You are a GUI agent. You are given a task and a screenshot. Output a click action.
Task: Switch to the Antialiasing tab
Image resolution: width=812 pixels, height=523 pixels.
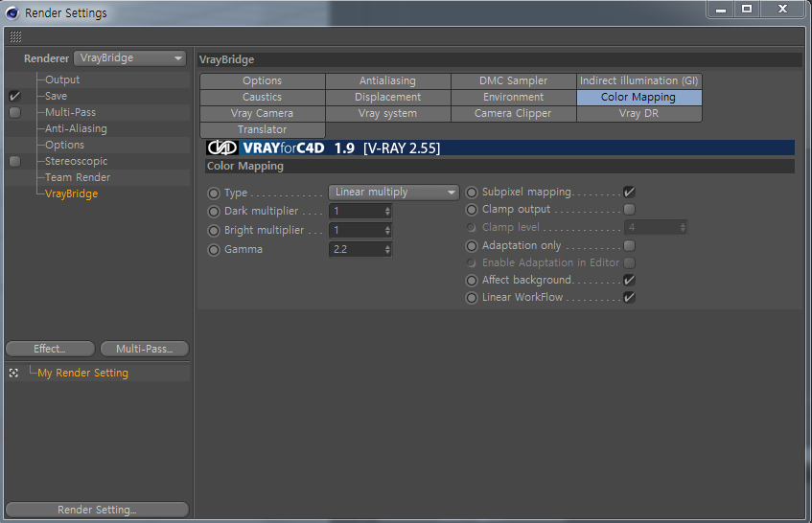click(388, 80)
